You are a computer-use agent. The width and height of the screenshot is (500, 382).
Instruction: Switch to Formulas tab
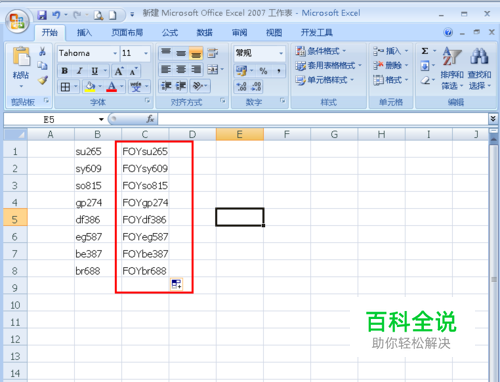pos(170,33)
